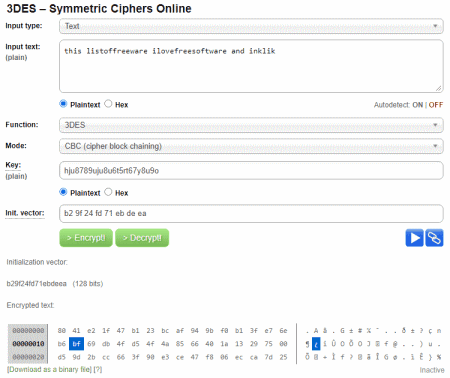Image resolution: width=450 pixels, height=378 pixels.
Task: Click the blue play arrow icon
Action: click(414, 238)
